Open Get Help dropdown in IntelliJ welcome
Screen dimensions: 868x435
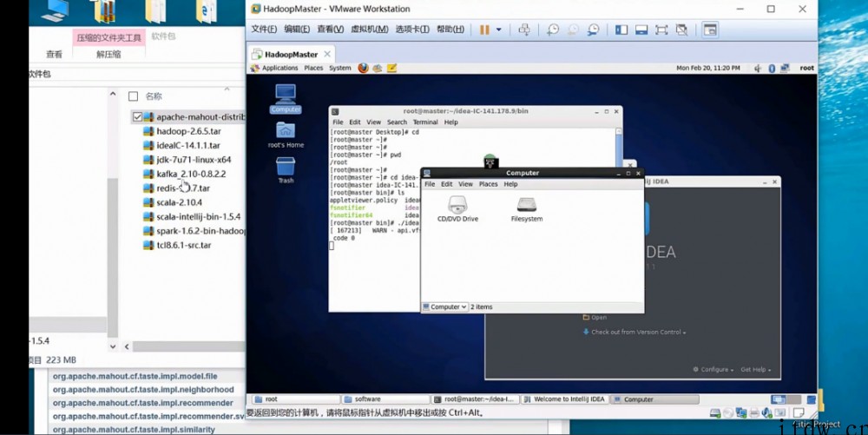[756, 369]
